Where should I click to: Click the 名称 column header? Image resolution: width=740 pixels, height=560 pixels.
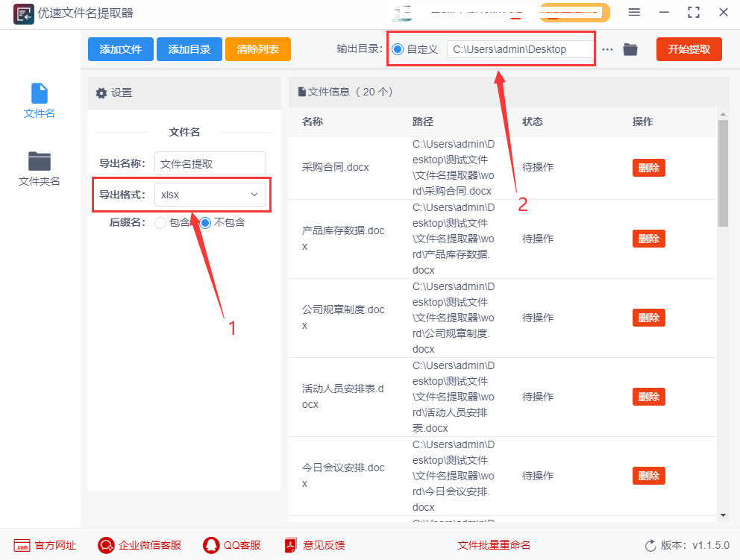(x=313, y=122)
